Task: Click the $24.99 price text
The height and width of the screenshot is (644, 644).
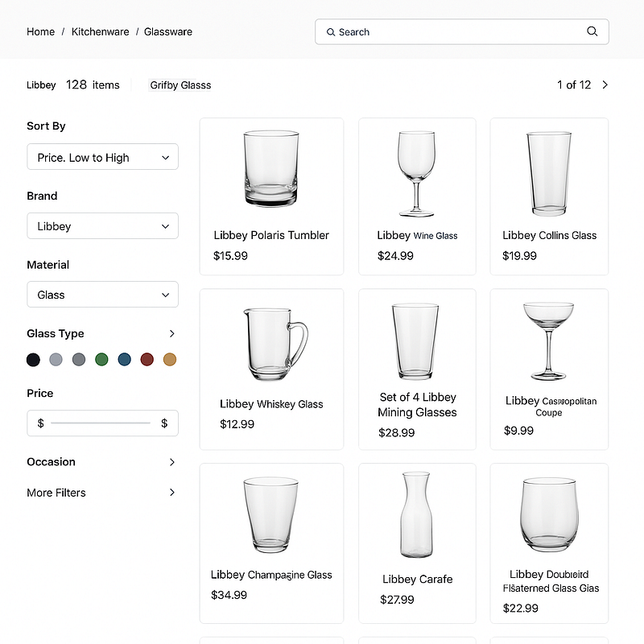Action: [395, 256]
